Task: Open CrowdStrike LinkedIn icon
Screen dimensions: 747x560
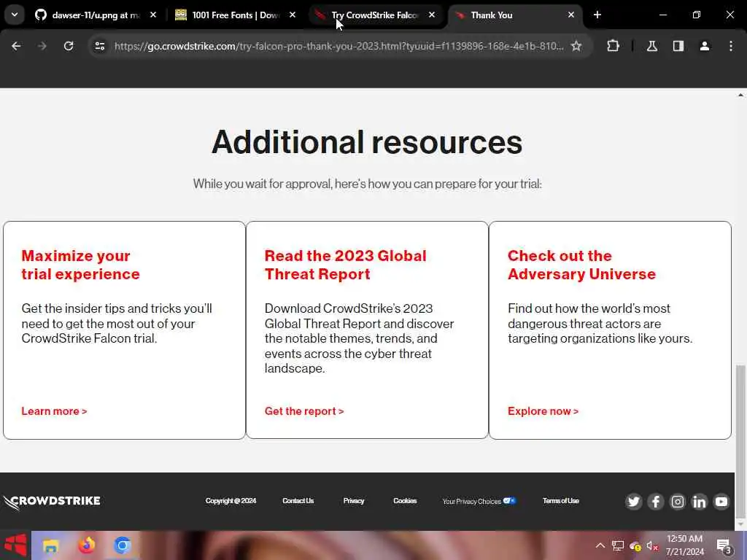Action: pyautogui.click(x=700, y=502)
